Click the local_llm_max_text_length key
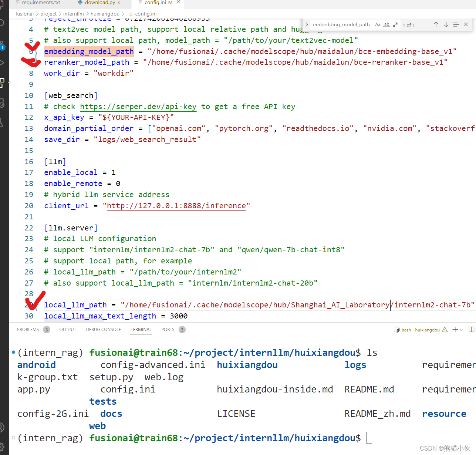Image resolution: width=476 pixels, height=455 pixels. coord(100,316)
